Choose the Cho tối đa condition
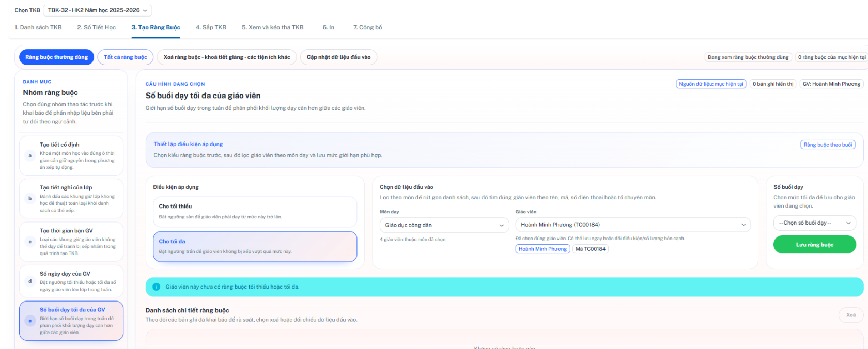 pyautogui.click(x=255, y=246)
